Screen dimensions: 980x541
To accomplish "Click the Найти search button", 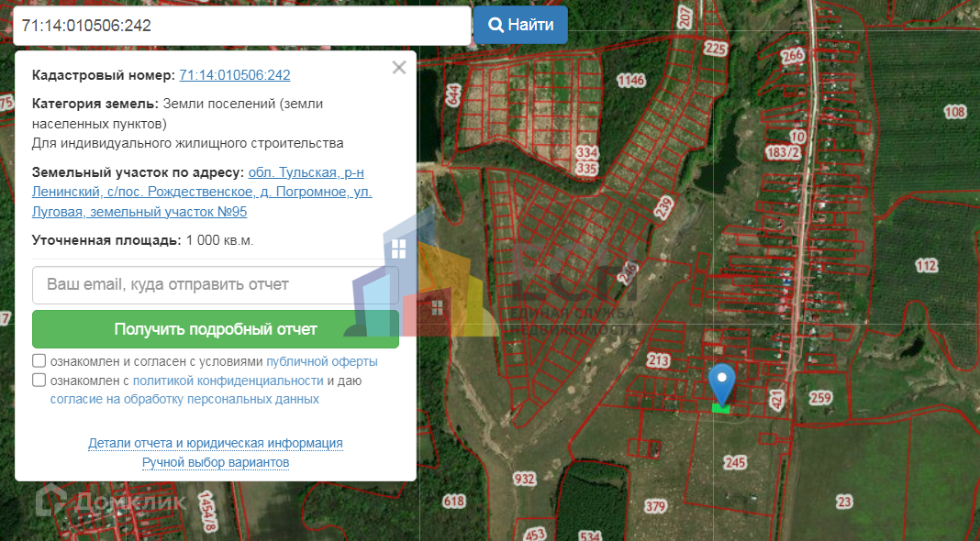I will pos(520,25).
